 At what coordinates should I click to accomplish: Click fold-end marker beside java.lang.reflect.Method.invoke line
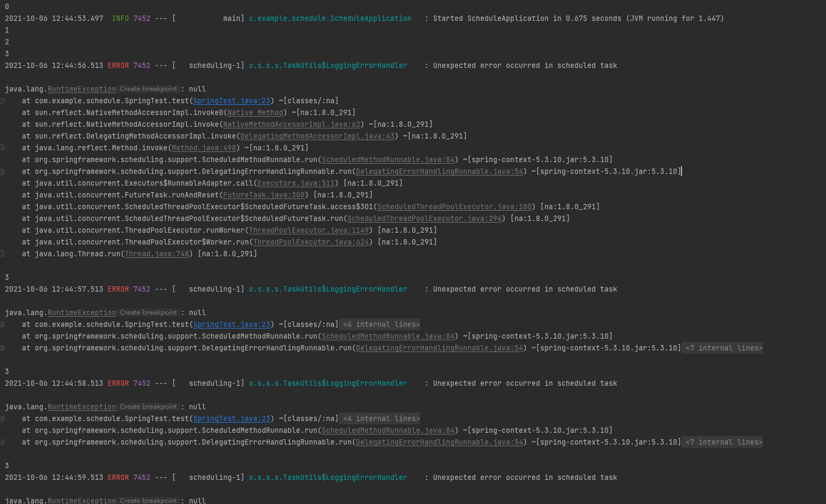2,147
